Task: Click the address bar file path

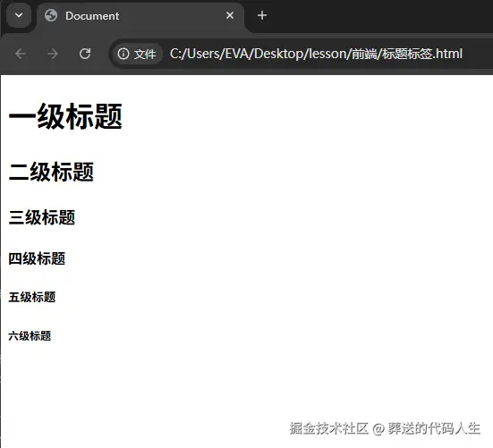Action: pyautogui.click(x=316, y=54)
